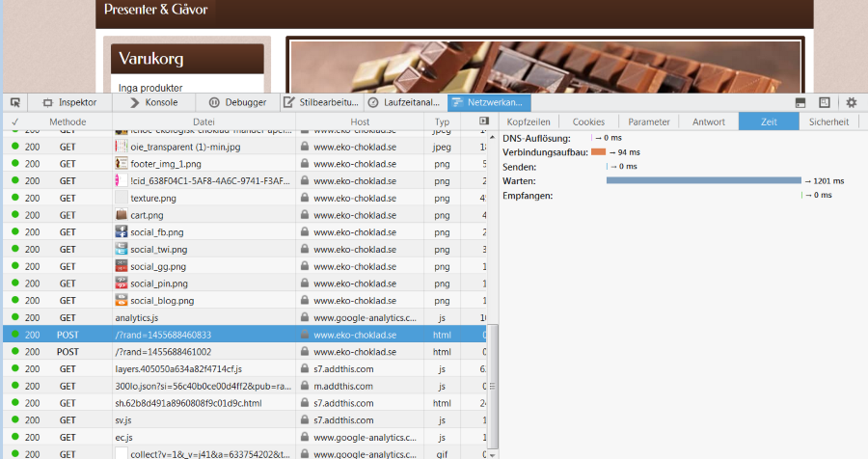Select the 300lo.json request row
Screen dimensions: 868x459
(245, 386)
